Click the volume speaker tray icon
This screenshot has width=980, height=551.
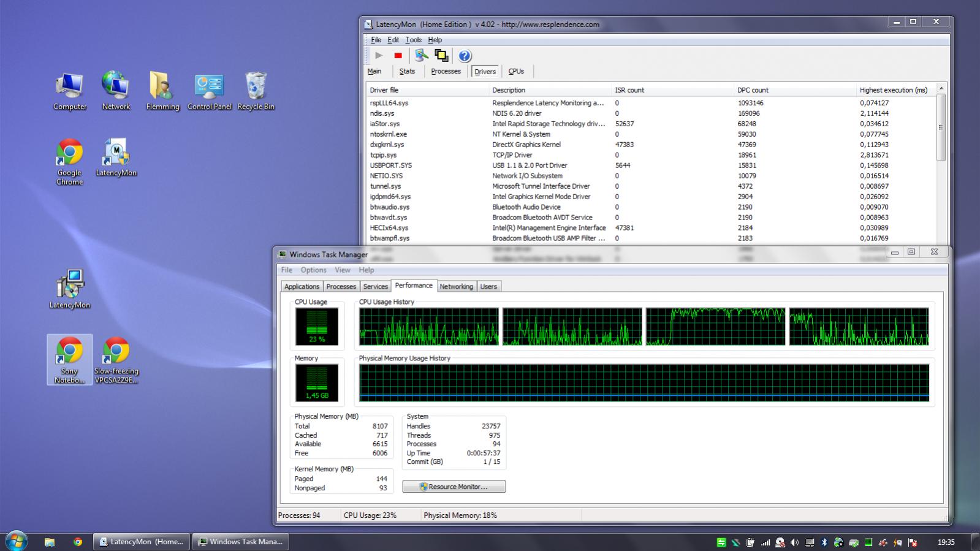pos(794,542)
